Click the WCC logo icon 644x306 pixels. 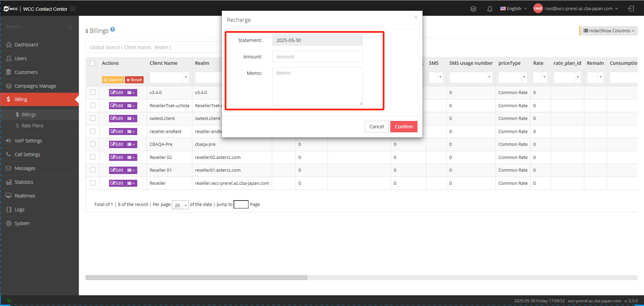(10, 9)
